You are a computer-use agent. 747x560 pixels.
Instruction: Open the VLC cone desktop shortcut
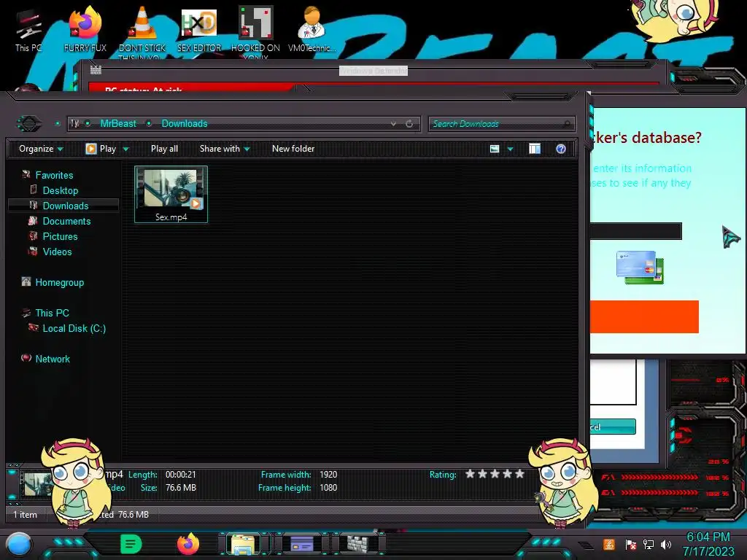click(x=142, y=31)
